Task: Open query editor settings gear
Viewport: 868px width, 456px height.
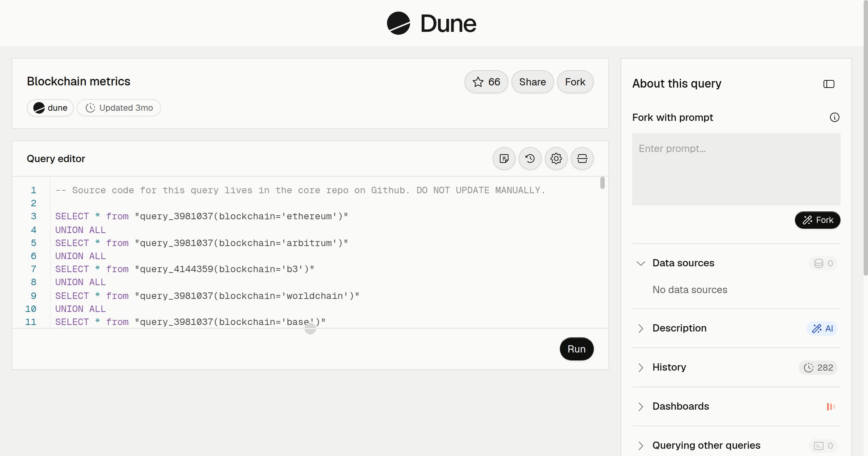Action: [556, 159]
